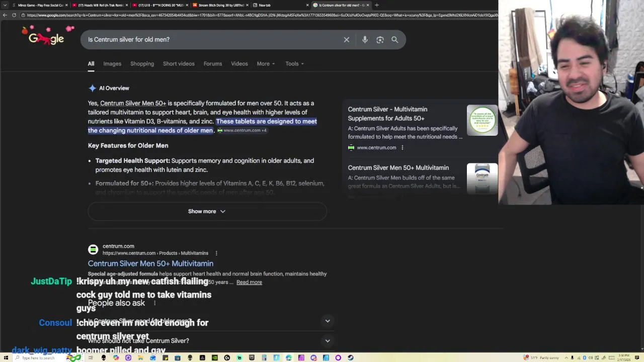Open the weather widget showing 51°F
The height and width of the screenshot is (362, 644).
point(541,357)
